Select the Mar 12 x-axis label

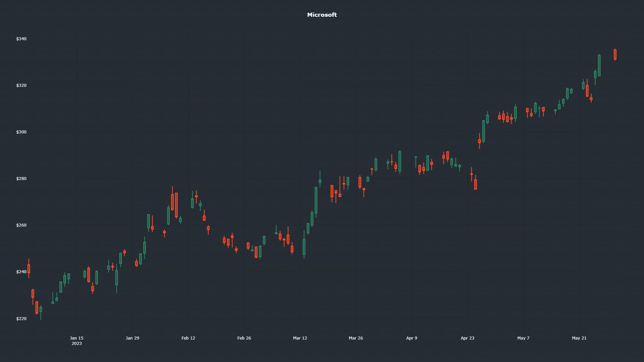click(300, 338)
